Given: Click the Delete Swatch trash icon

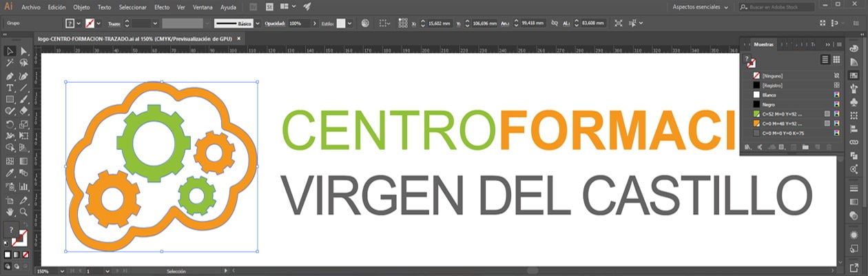Looking at the screenshot, I should (829, 147).
